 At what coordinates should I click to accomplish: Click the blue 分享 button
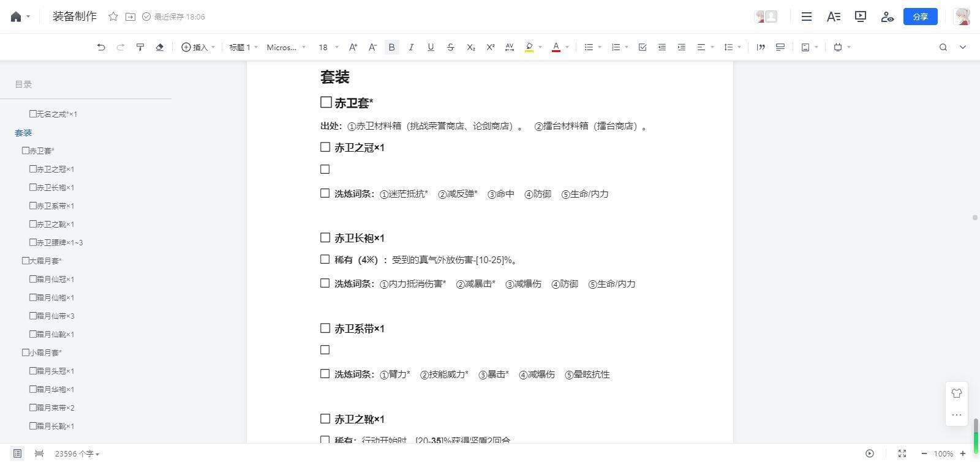921,17
